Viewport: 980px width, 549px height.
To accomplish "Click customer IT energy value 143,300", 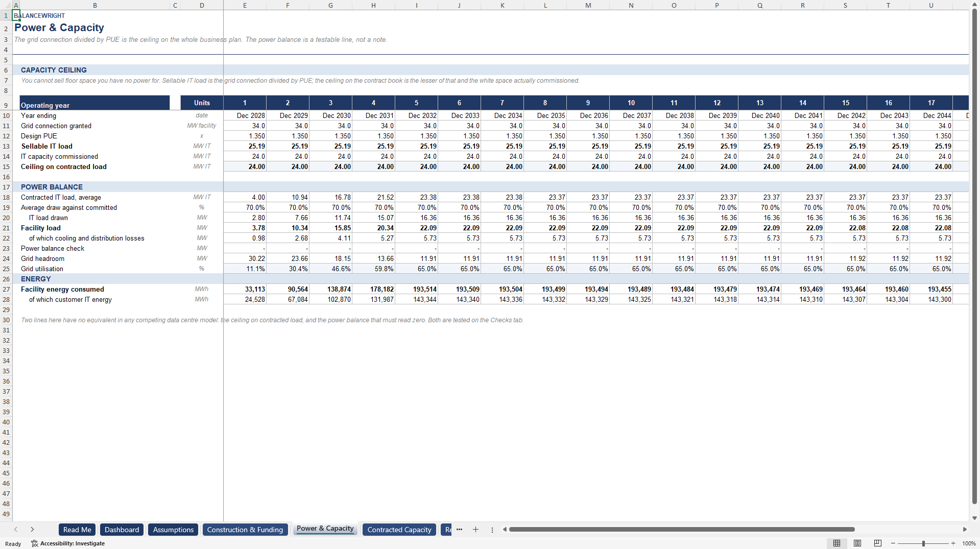I will [x=931, y=299].
